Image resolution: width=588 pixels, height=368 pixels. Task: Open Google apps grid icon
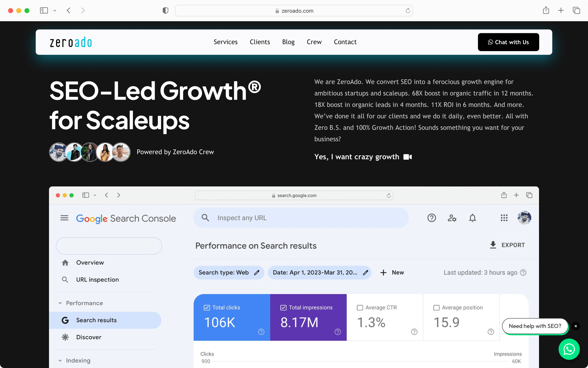pos(504,218)
